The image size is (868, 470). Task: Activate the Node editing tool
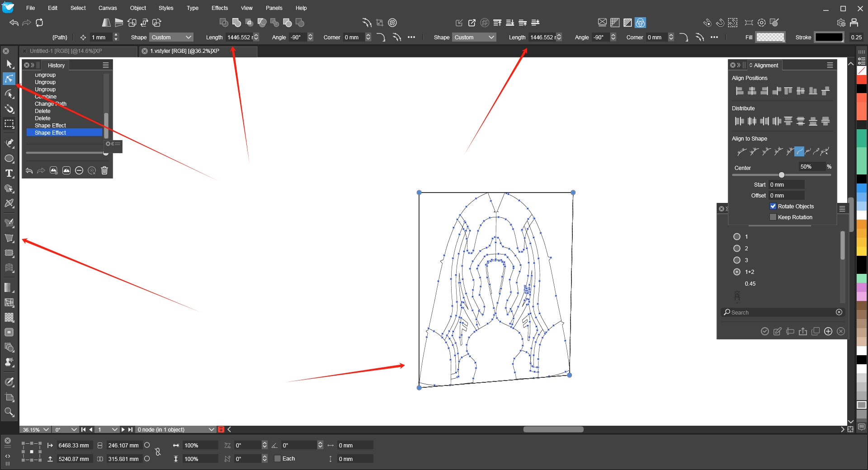(x=9, y=79)
